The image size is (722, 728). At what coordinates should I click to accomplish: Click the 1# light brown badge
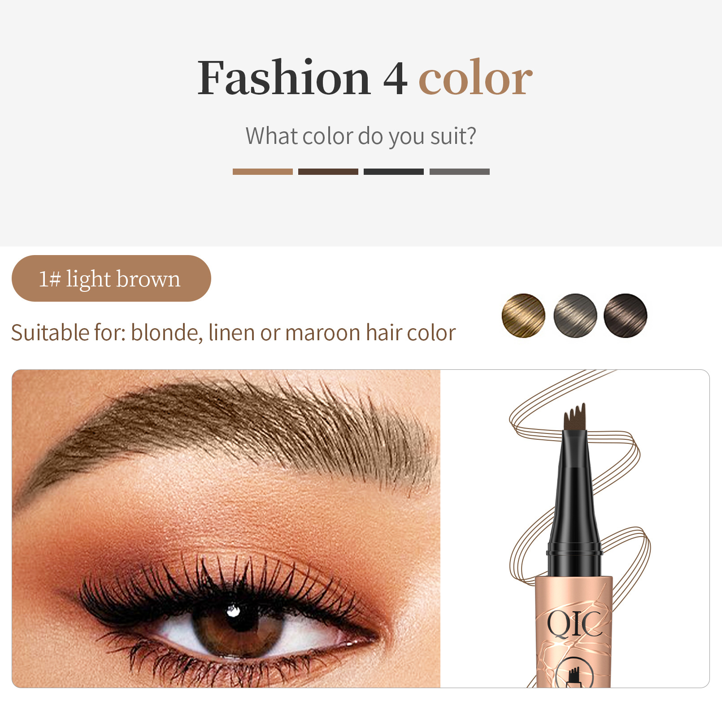tap(111, 278)
